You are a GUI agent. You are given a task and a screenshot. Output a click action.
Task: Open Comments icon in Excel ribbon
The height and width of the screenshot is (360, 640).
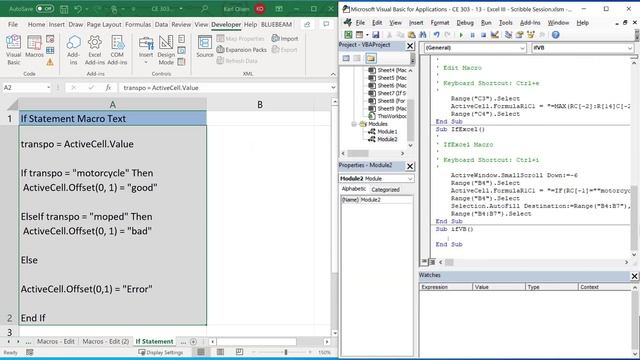tap(326, 24)
